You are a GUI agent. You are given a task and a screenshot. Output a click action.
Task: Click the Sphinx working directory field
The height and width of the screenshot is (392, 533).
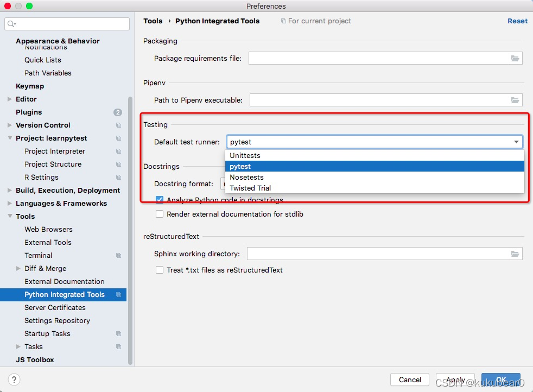(x=385, y=254)
